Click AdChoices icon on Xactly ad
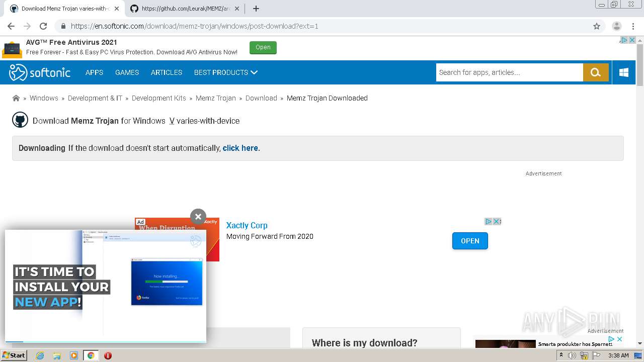The height and width of the screenshot is (362, 644). pyautogui.click(x=488, y=221)
